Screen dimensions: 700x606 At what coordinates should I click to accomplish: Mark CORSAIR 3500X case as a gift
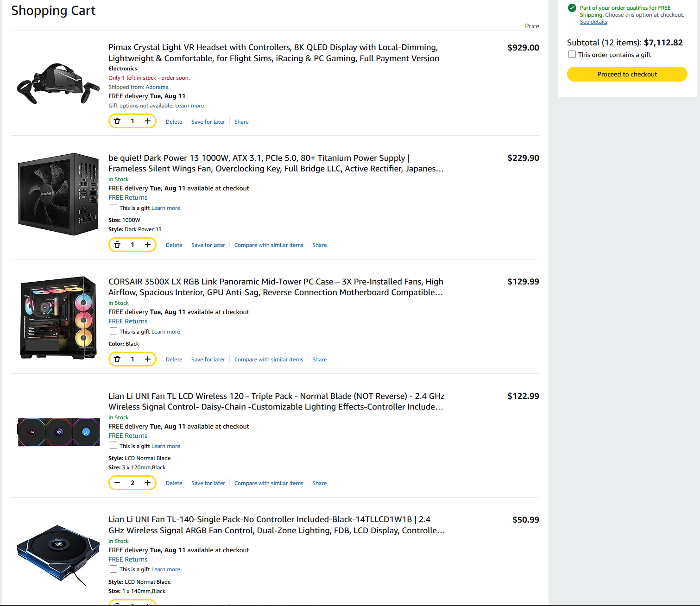click(114, 331)
